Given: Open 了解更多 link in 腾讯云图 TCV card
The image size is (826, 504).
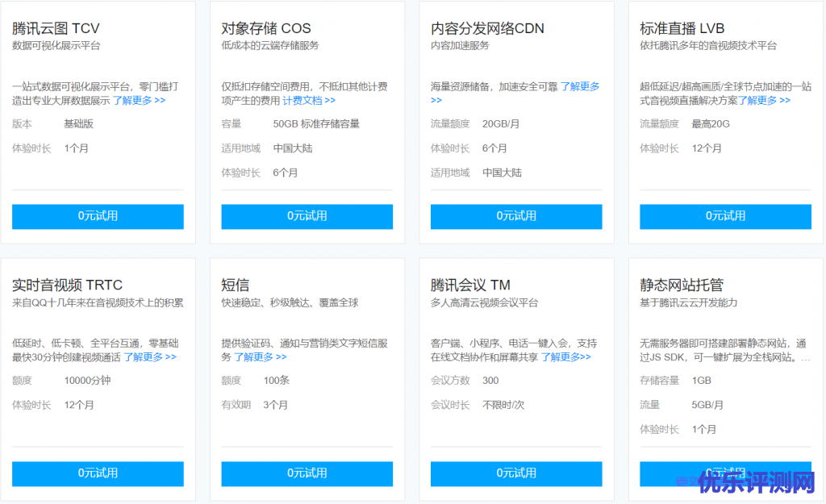Looking at the screenshot, I should point(139,101).
